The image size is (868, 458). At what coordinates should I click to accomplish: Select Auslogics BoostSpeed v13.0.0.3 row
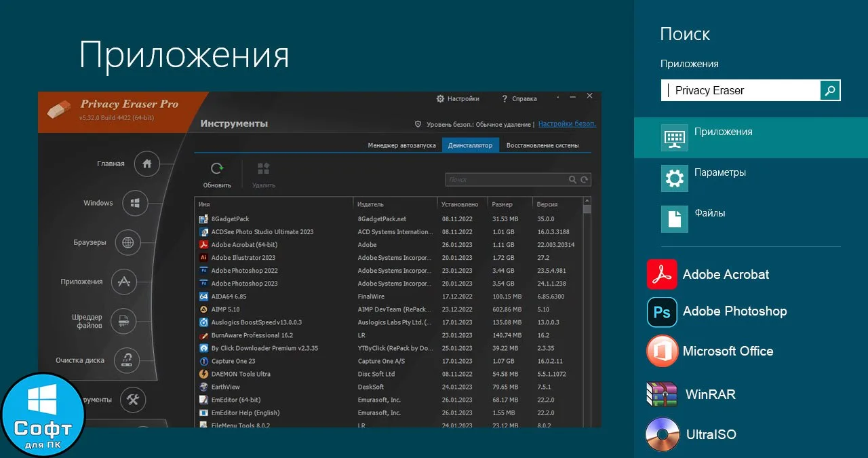(389, 322)
